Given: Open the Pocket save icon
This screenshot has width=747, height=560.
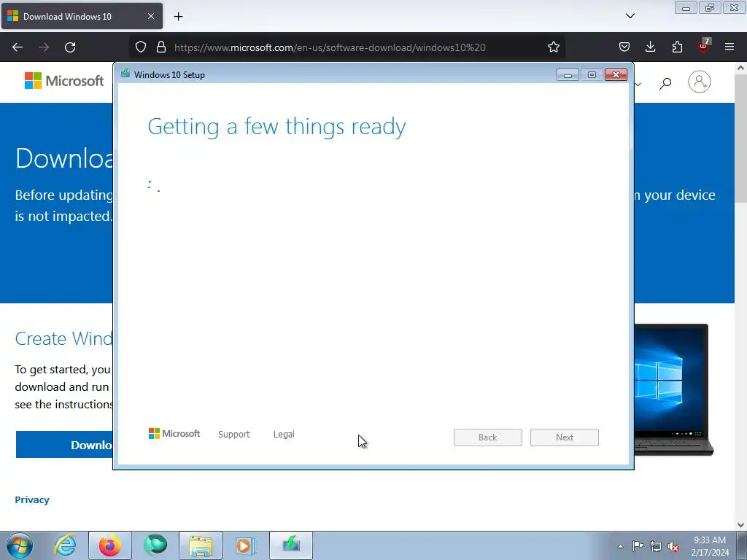Looking at the screenshot, I should point(624,47).
